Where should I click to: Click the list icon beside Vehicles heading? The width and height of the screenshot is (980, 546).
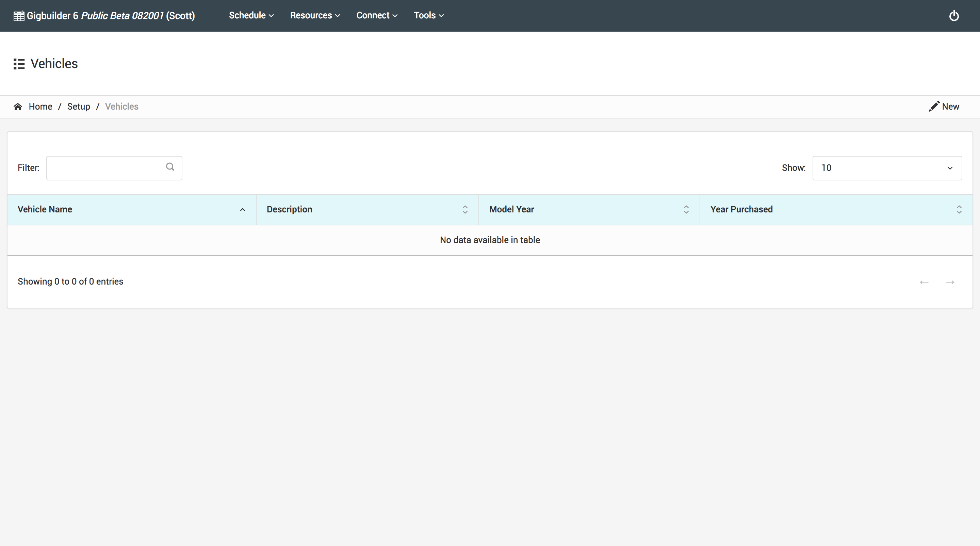tap(19, 64)
